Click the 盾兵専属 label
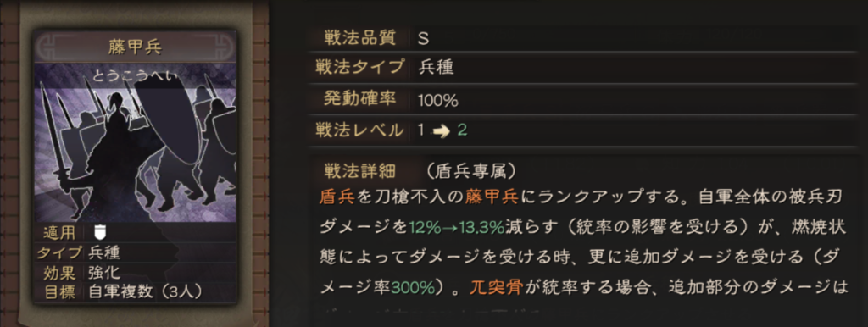 coord(473,171)
